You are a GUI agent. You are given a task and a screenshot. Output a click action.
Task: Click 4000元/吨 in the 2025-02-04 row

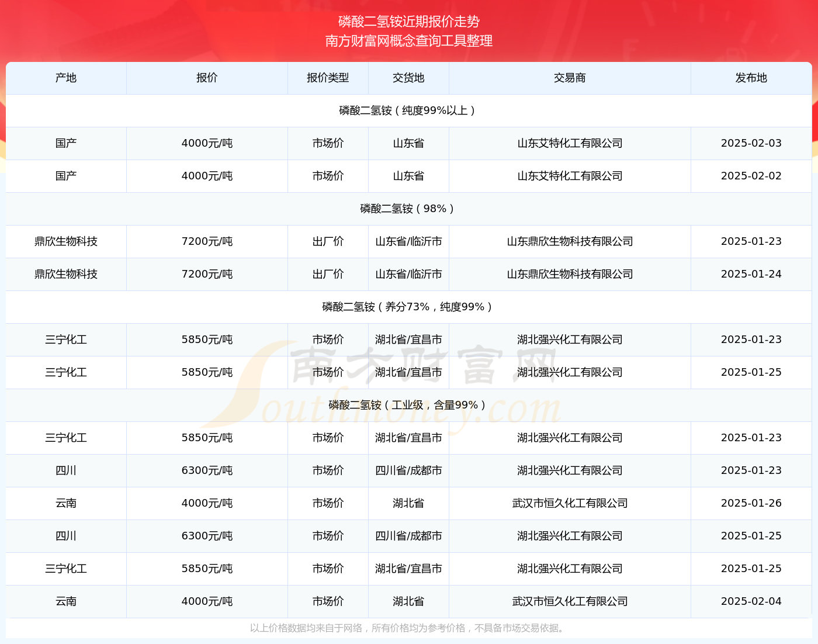point(207,601)
